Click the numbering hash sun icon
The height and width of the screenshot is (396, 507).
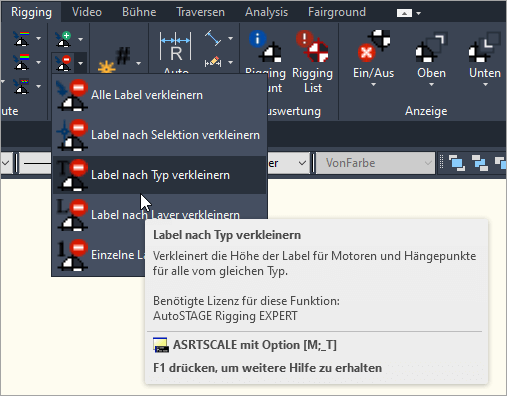(x=114, y=61)
